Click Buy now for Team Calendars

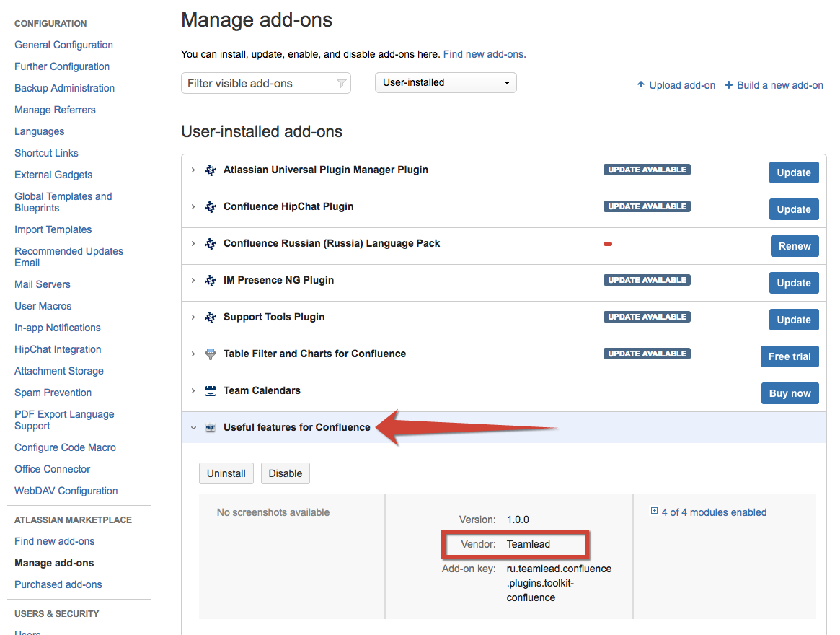point(790,393)
